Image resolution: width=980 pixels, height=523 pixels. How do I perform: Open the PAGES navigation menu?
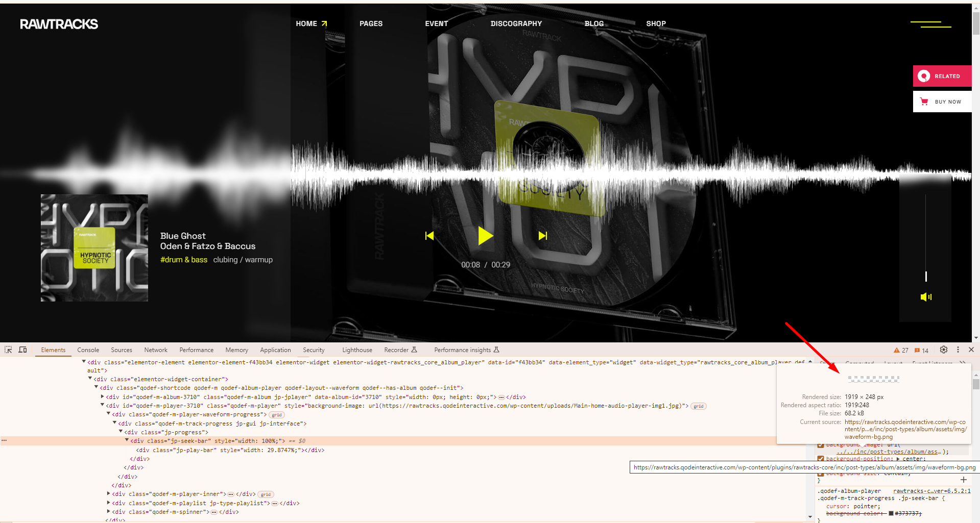[x=371, y=23]
